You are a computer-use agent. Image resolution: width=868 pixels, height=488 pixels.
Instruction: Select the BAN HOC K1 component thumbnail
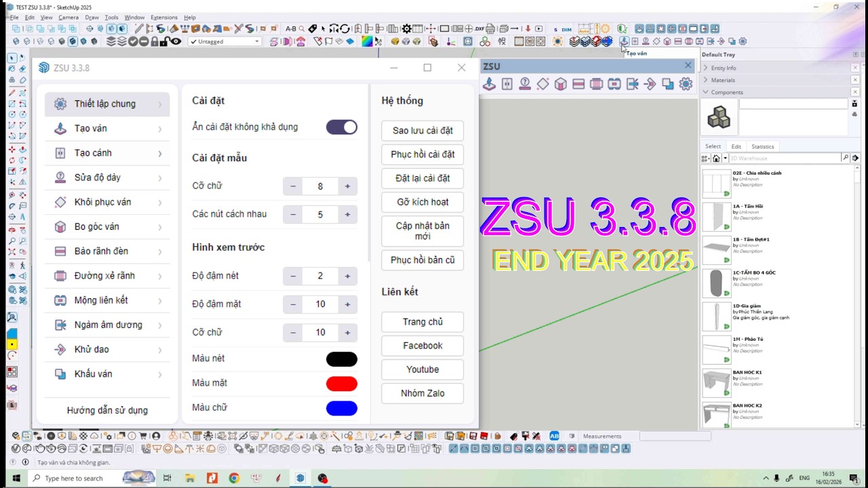point(716,383)
